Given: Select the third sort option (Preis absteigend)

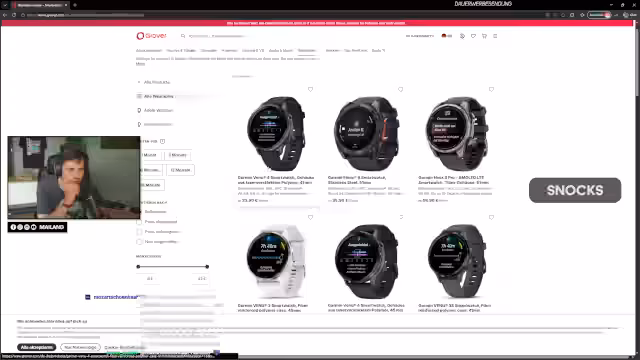Looking at the screenshot, I should coord(139,232).
